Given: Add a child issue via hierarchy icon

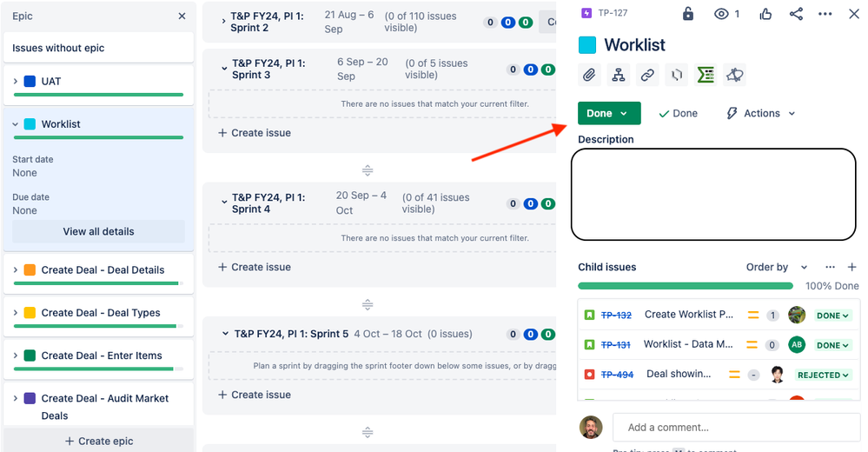Looking at the screenshot, I should (619, 75).
